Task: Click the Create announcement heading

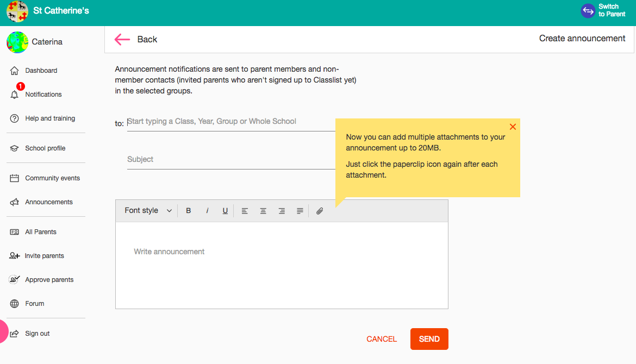Action: (582, 39)
